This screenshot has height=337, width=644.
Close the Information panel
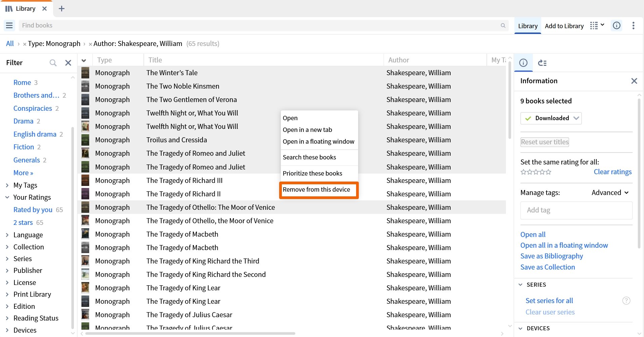(x=634, y=81)
